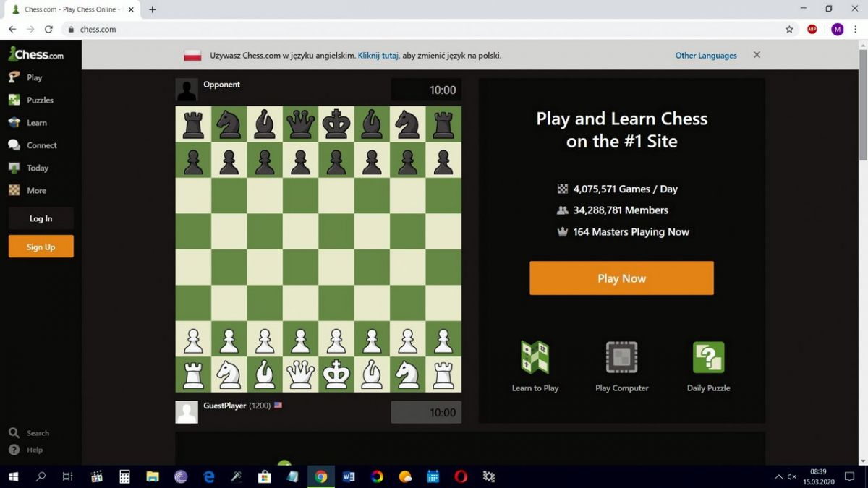Open File Explorer from taskbar
Image resolution: width=868 pixels, height=488 pixels.
(x=153, y=476)
